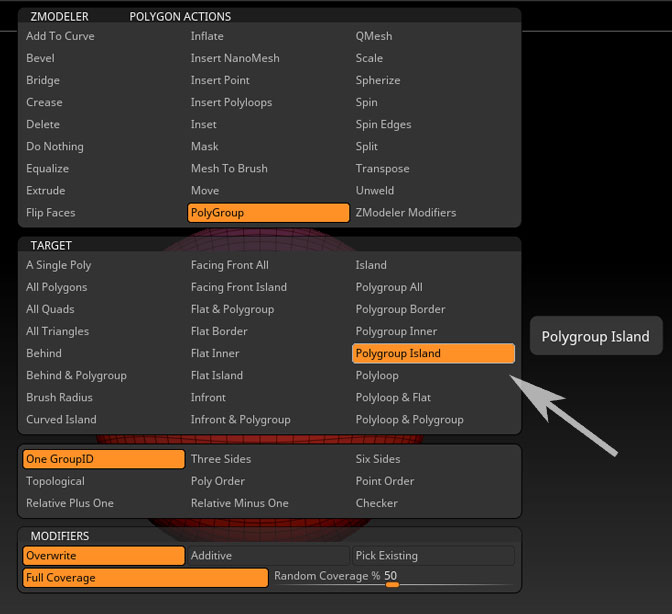
Task: Select Facing Front Island target
Action: pyautogui.click(x=239, y=287)
